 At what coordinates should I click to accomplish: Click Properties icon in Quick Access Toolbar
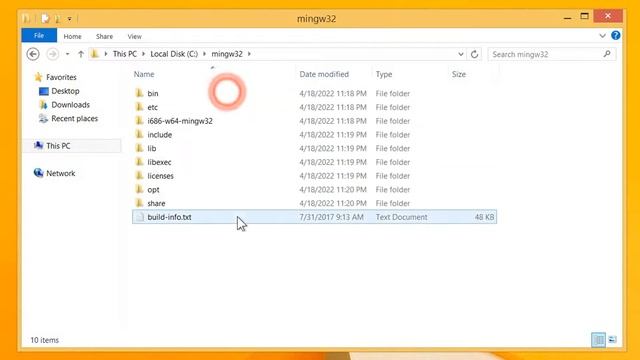coord(45,18)
